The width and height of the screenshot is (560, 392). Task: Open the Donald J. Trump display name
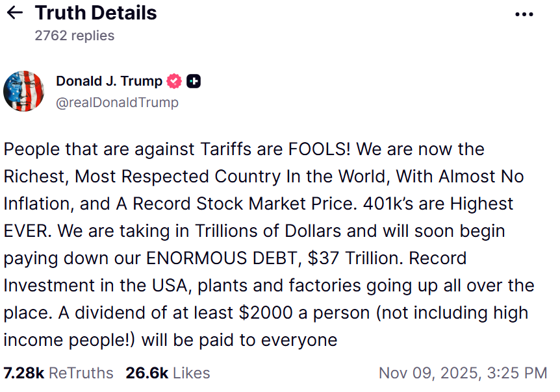[x=108, y=81]
